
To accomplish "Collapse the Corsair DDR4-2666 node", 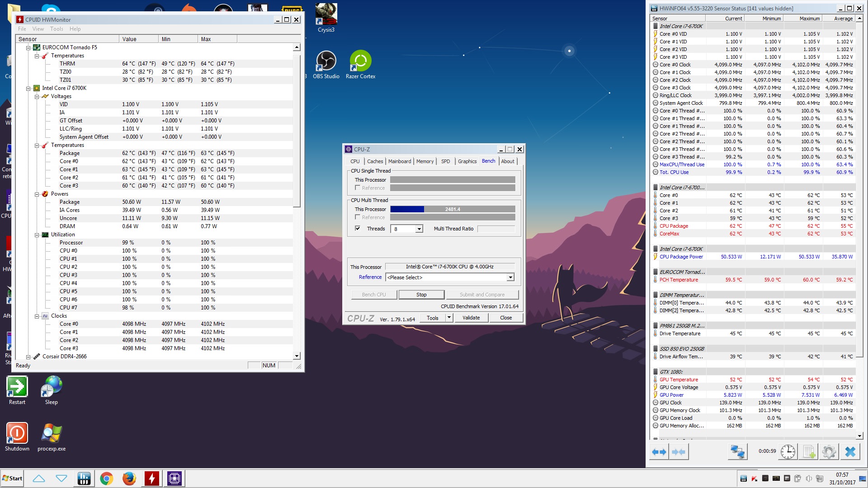I will point(28,357).
